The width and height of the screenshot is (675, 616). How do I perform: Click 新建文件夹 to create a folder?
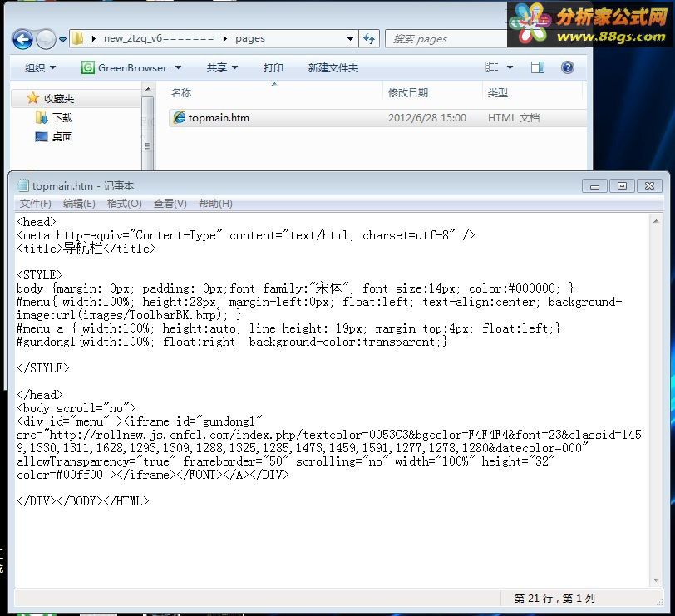(333, 67)
